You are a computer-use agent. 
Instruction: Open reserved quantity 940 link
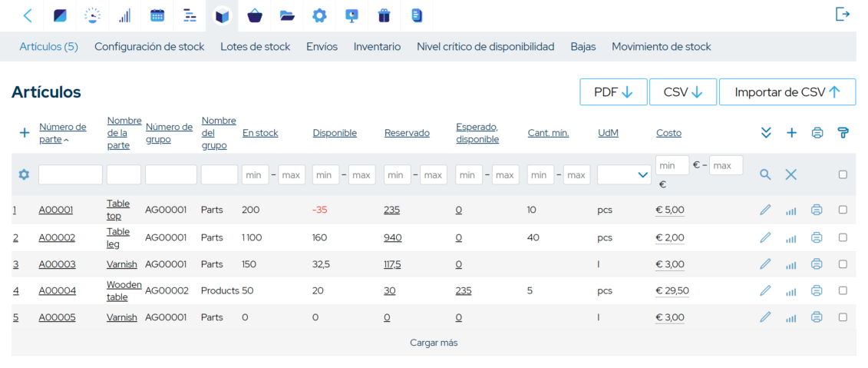pyautogui.click(x=393, y=237)
